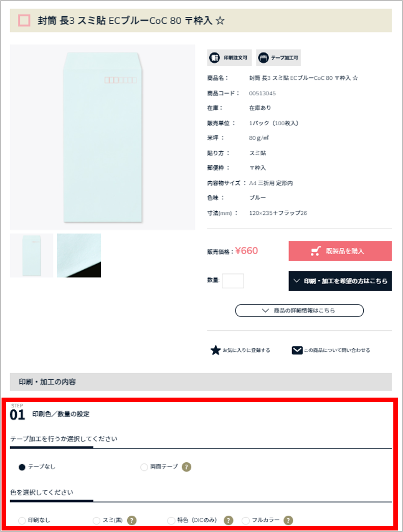This screenshot has height=532, width=403.
Task: Open the help icon beside 両面テープ
Action: point(187,467)
